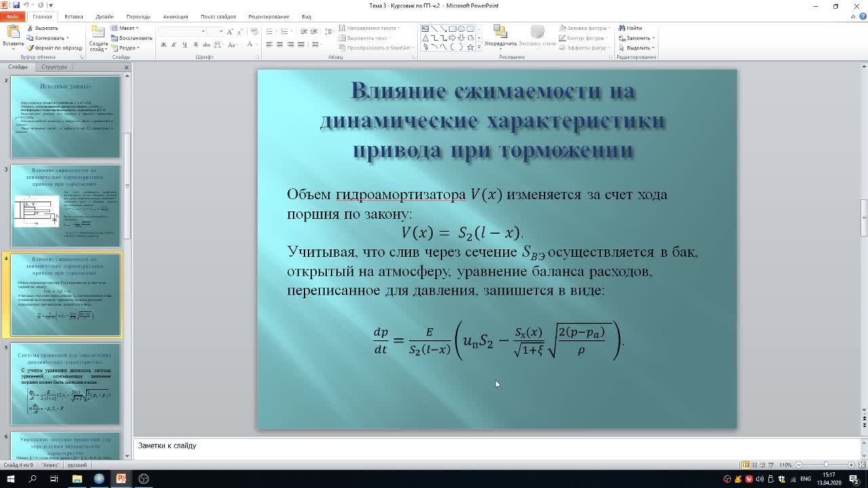Toggle bold (Ж) formatting
This screenshot has height=488, width=868.
coord(163,45)
